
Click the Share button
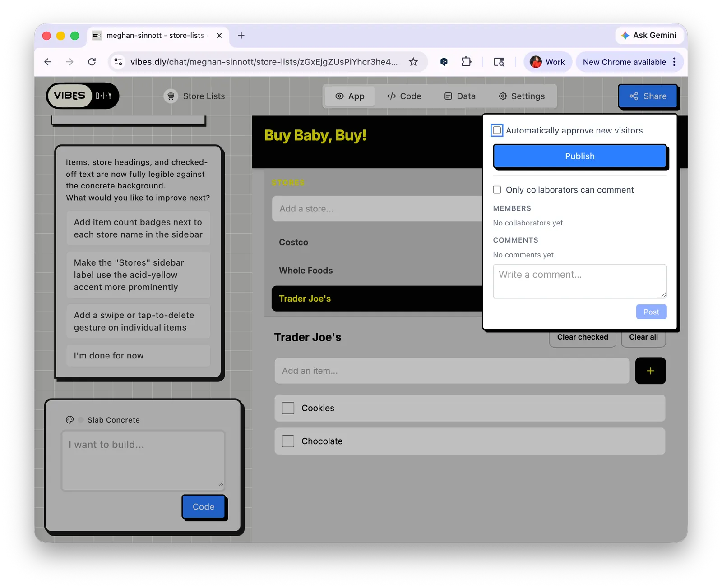648,96
